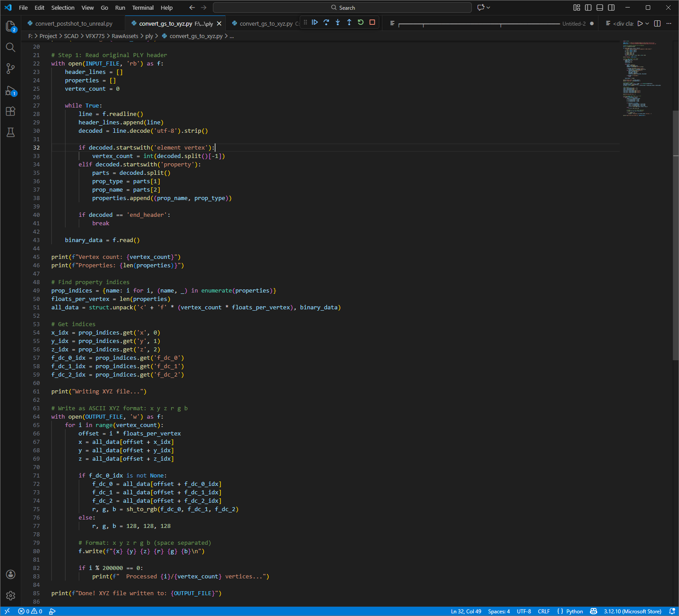Click CRLF line ending selector
The height and width of the screenshot is (616, 679).
tap(544, 612)
